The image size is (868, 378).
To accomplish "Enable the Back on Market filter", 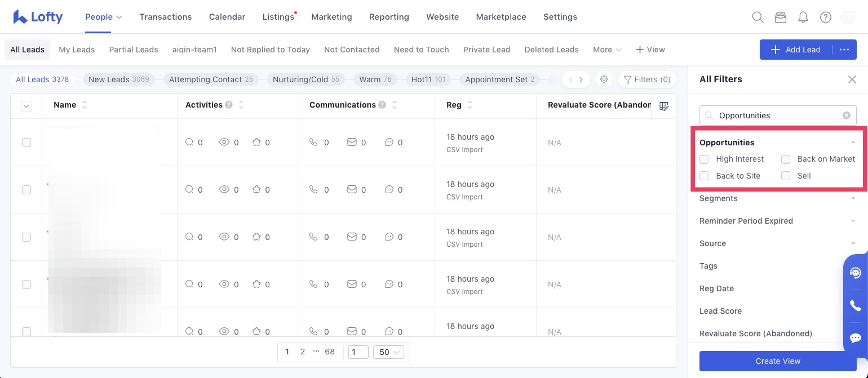I will tap(786, 159).
